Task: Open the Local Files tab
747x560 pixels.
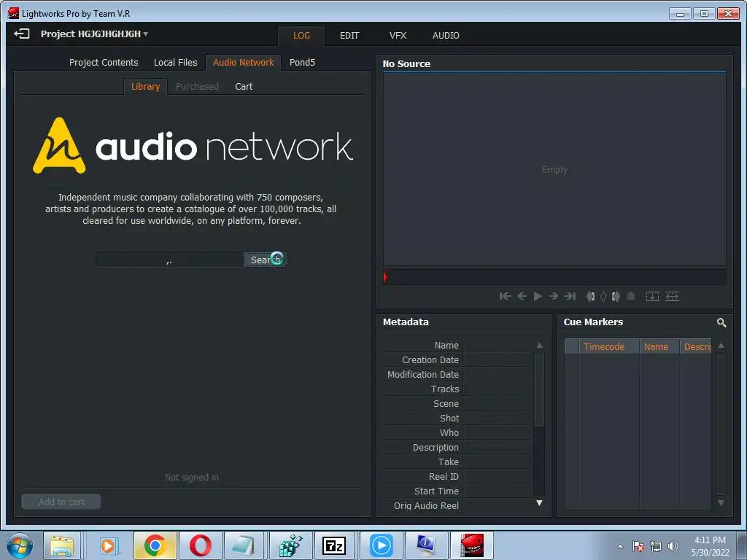Action: [175, 63]
